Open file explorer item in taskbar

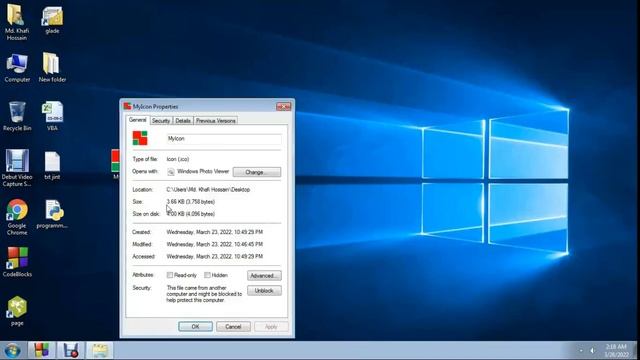point(100,351)
